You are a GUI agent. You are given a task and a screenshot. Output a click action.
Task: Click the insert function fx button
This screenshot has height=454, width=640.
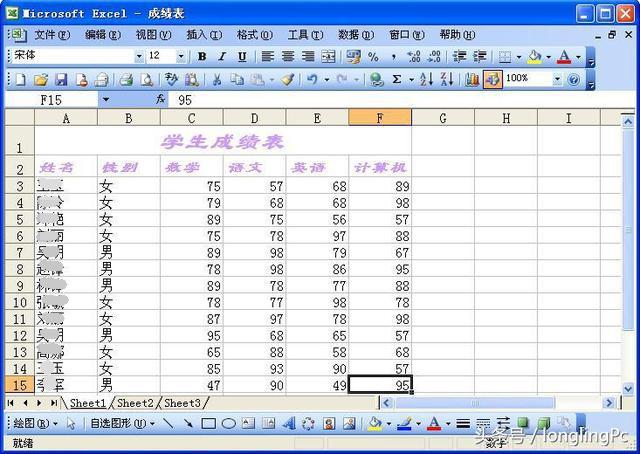tap(160, 99)
